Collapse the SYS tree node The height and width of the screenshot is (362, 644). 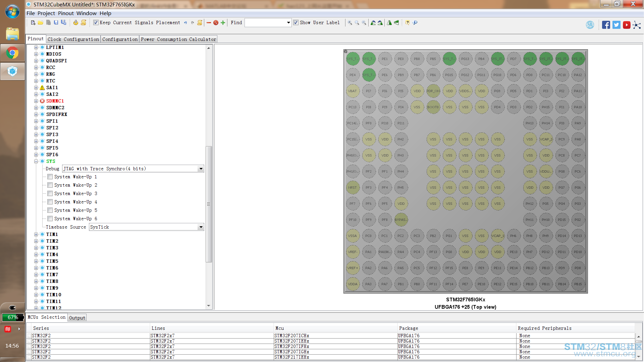(36, 161)
